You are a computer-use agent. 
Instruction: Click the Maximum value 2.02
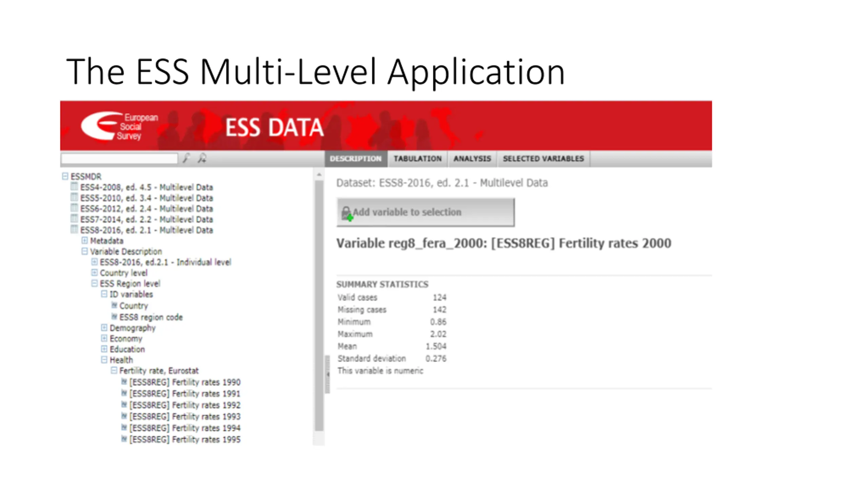point(438,334)
